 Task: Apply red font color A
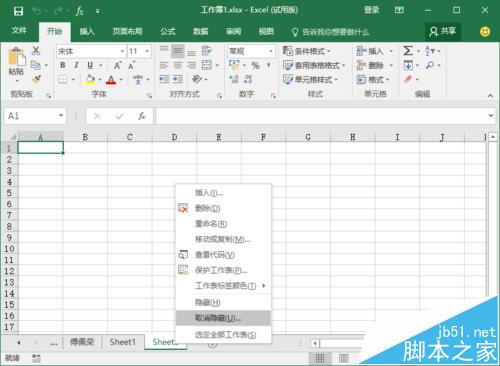point(111,80)
